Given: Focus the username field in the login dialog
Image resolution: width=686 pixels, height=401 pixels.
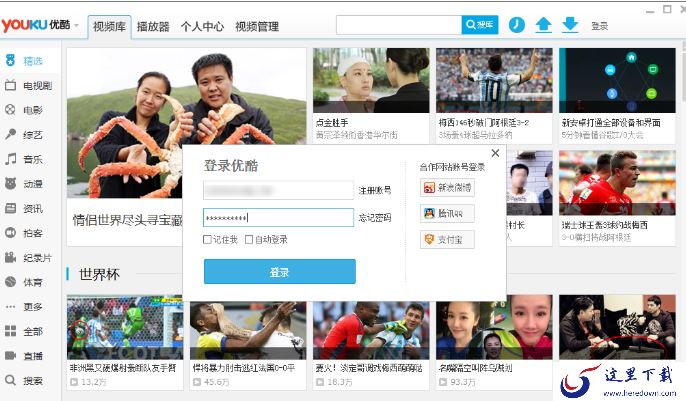Looking at the screenshot, I should pyautogui.click(x=278, y=190).
